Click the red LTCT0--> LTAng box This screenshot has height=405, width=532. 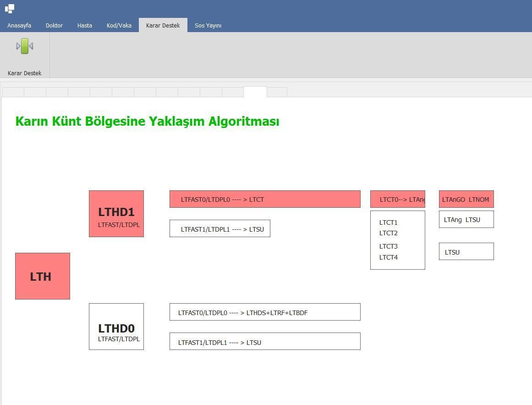398,199
